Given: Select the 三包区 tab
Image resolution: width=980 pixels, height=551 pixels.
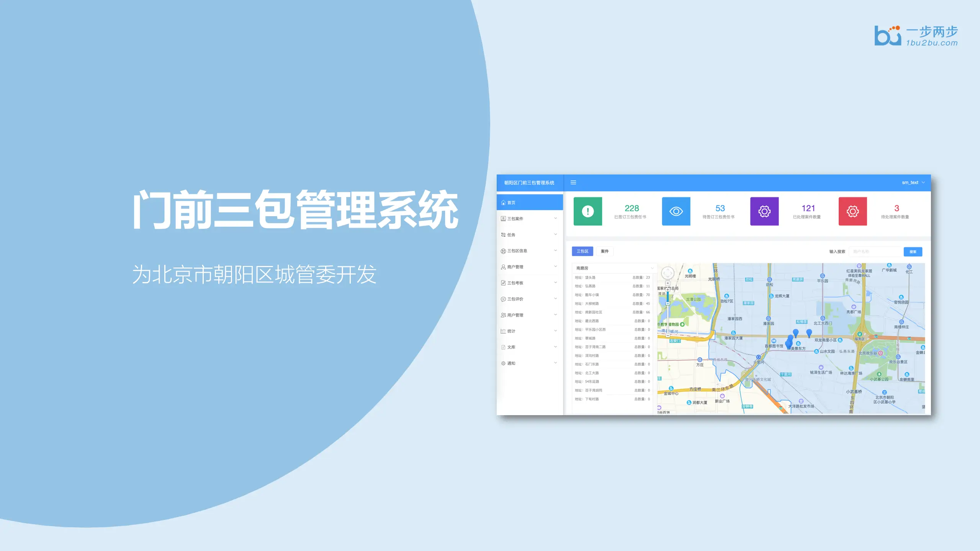Looking at the screenshot, I should click(x=582, y=251).
